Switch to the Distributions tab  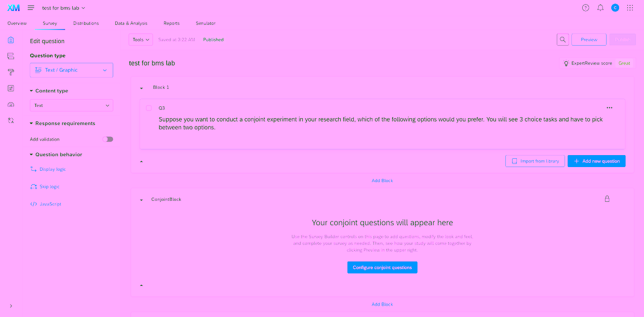click(x=86, y=23)
